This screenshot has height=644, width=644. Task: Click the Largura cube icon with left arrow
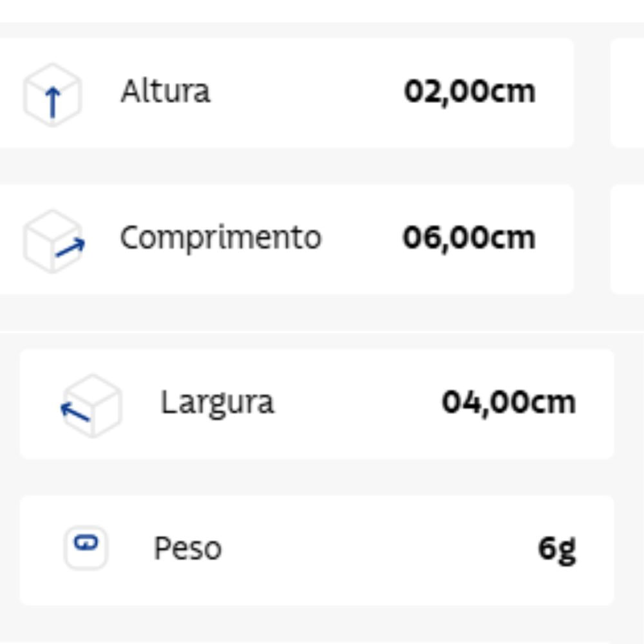click(91, 406)
